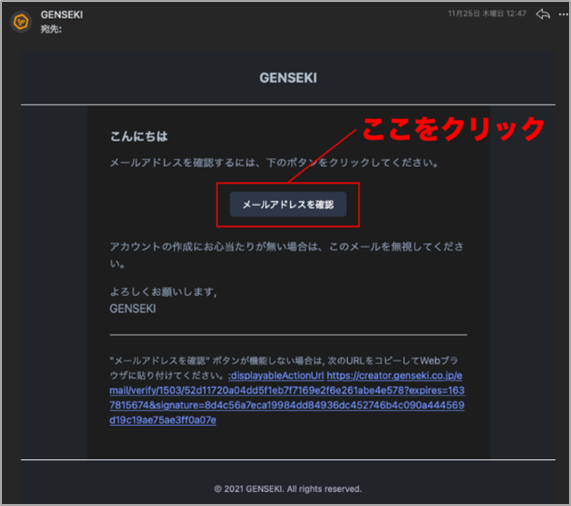
Task: Click the 下のボタンをクリック instruction sentence
Action: coord(274,163)
